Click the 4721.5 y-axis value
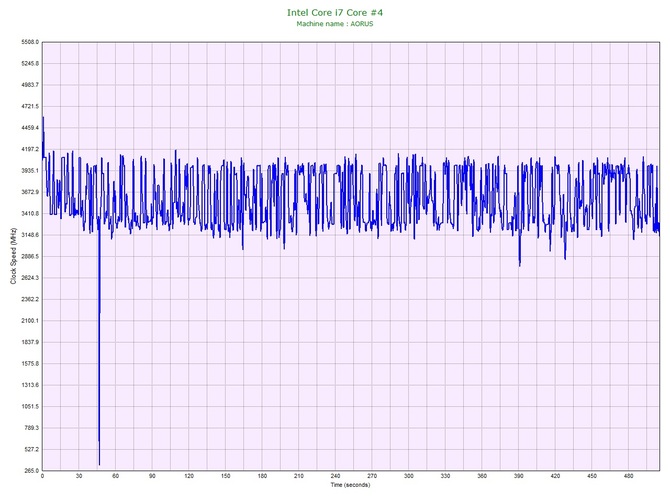Screen dimensions: 670x502 30,106
